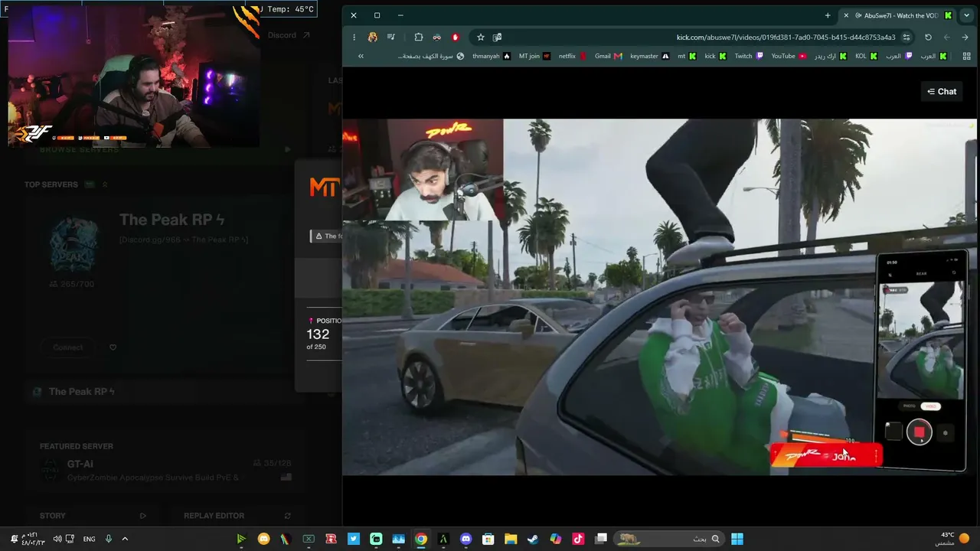The width and height of the screenshot is (980, 551).
Task: Open the volume control in the system tray
Action: tap(56, 539)
